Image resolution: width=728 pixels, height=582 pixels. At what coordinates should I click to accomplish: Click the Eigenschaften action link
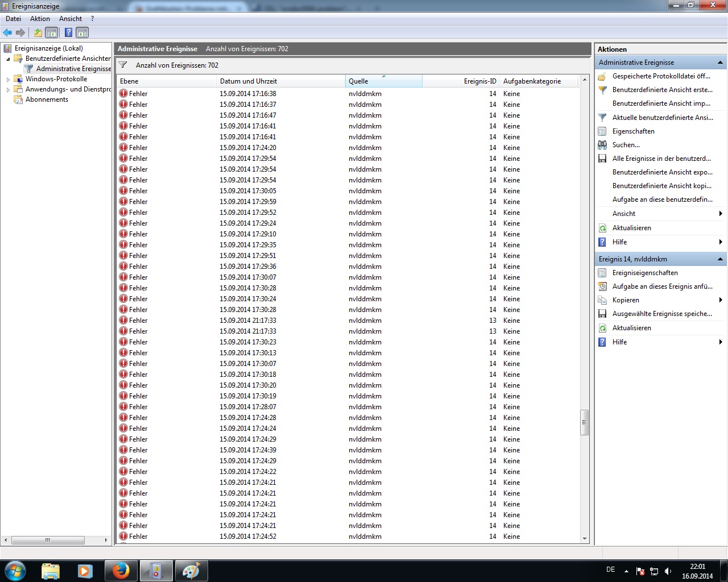(x=633, y=131)
